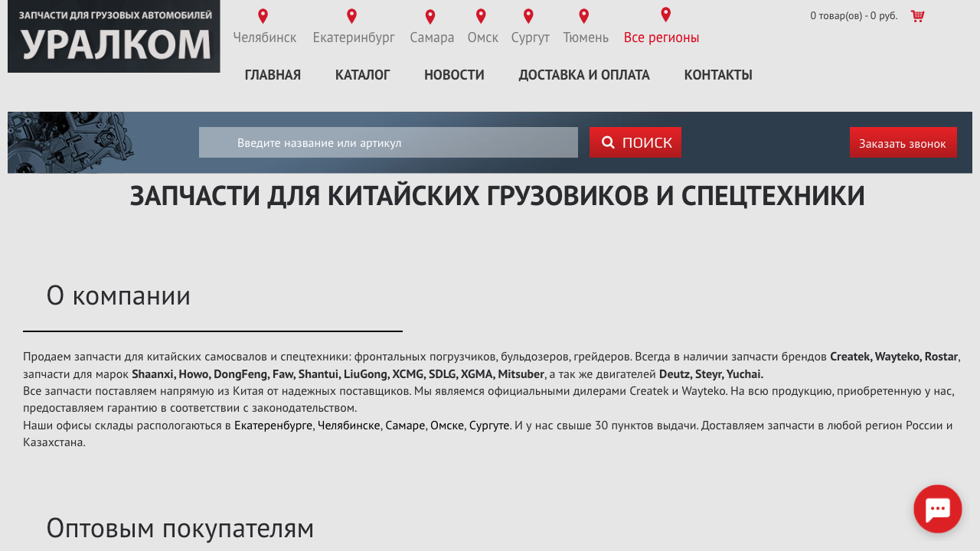Select the Тюмень region link

[x=586, y=37]
